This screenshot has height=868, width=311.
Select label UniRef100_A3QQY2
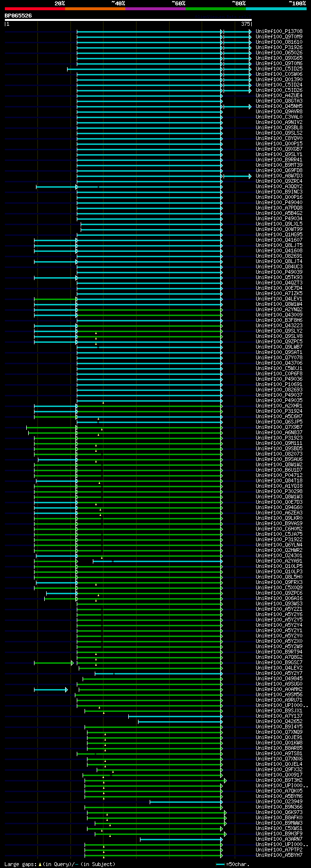(279, 187)
